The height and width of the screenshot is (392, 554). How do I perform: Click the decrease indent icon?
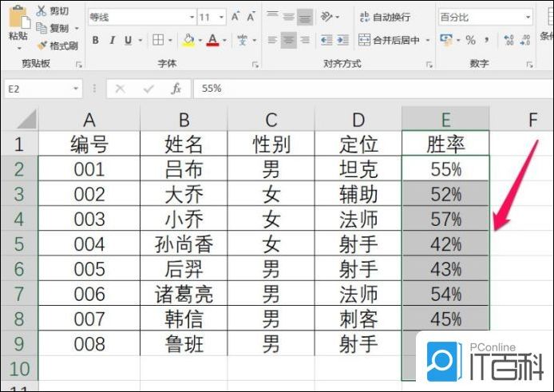click(x=326, y=40)
